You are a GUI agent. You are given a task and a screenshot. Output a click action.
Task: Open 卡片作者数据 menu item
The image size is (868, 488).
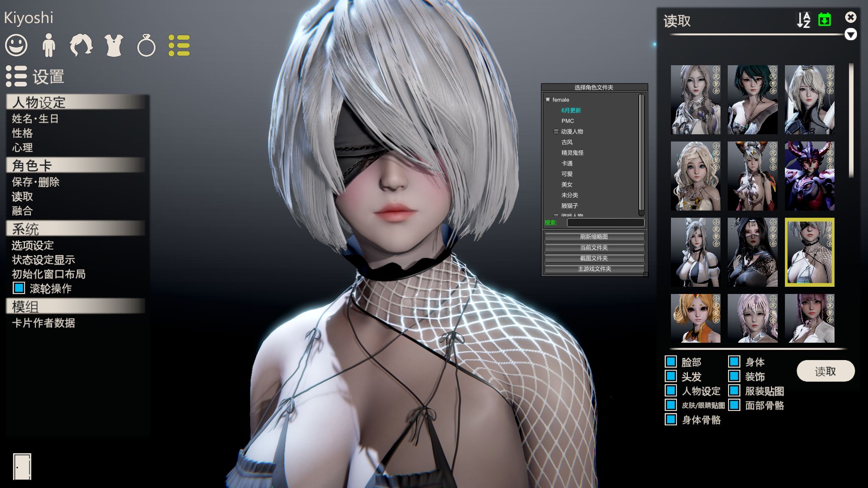tap(43, 323)
